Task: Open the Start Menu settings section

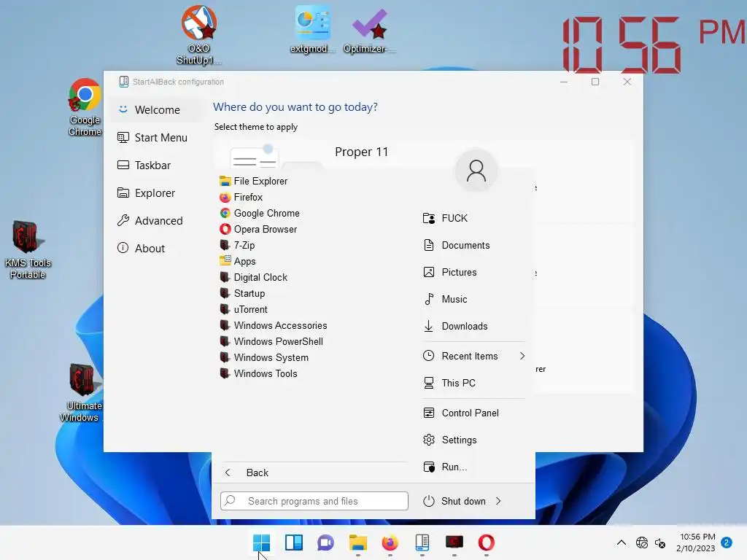Action: pyautogui.click(x=158, y=138)
